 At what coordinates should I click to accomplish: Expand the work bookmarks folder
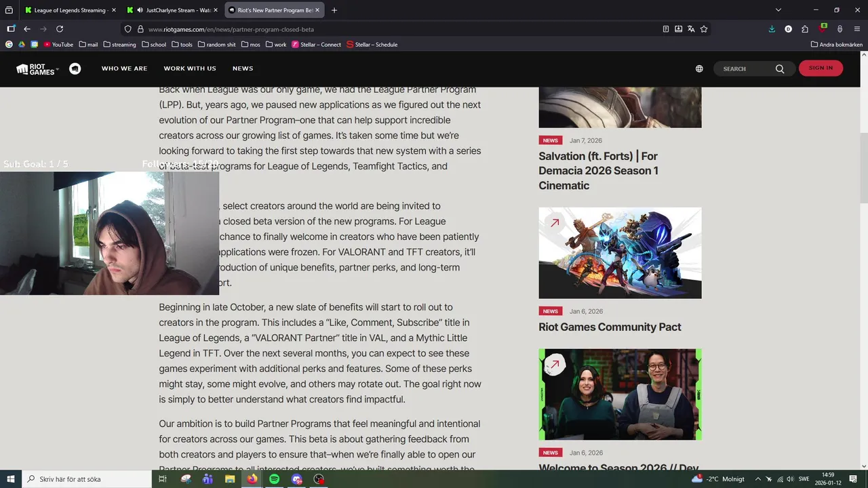coord(276,44)
